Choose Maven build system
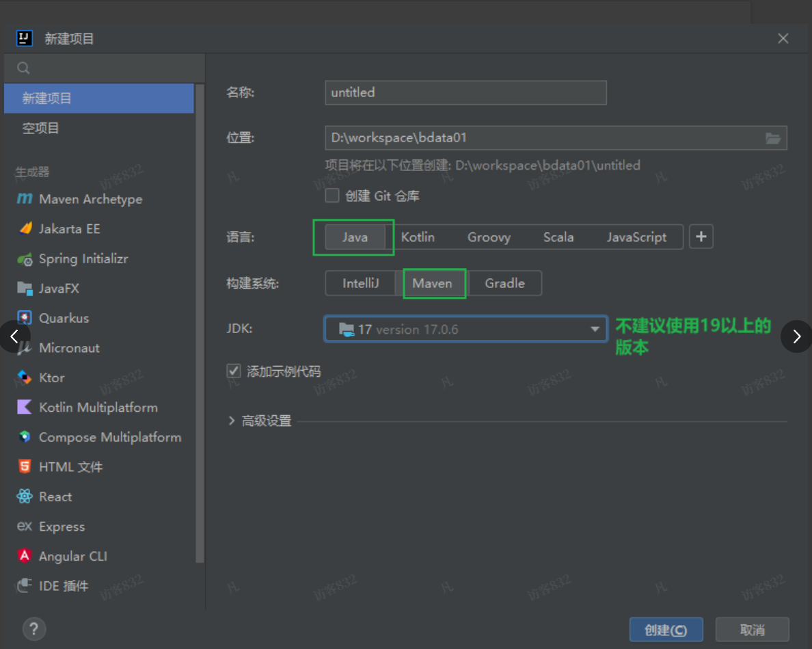The image size is (812, 649). [433, 283]
